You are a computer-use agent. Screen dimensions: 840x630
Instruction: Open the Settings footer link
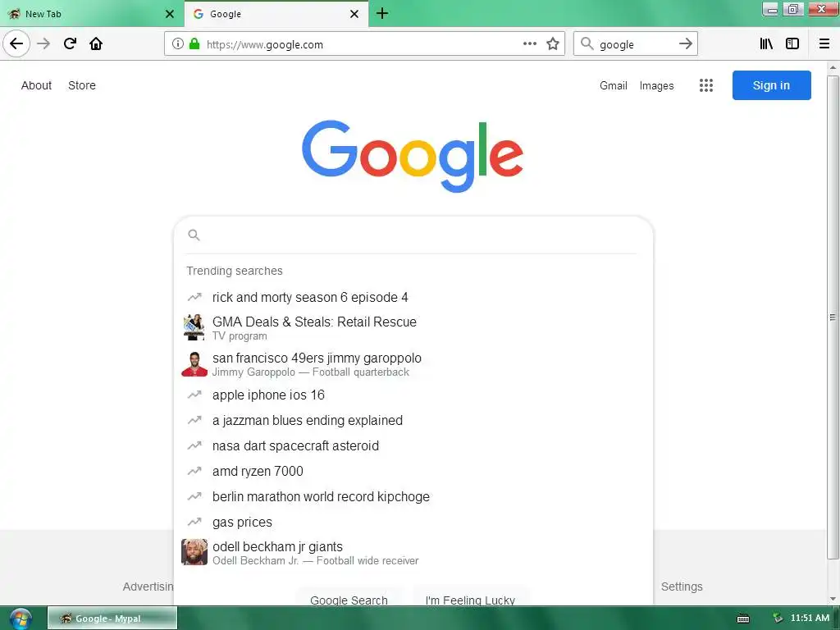[682, 587]
